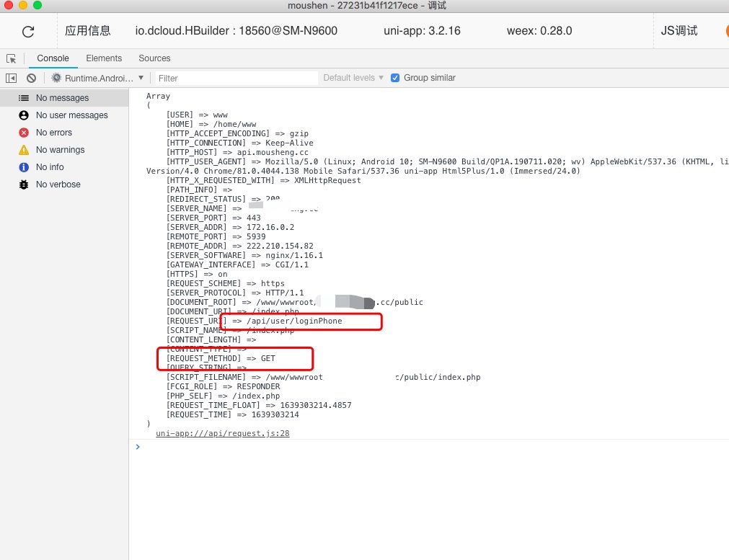Click the blue info icon in sidebar
Screen dimensions: 729x560
[x=24, y=167]
